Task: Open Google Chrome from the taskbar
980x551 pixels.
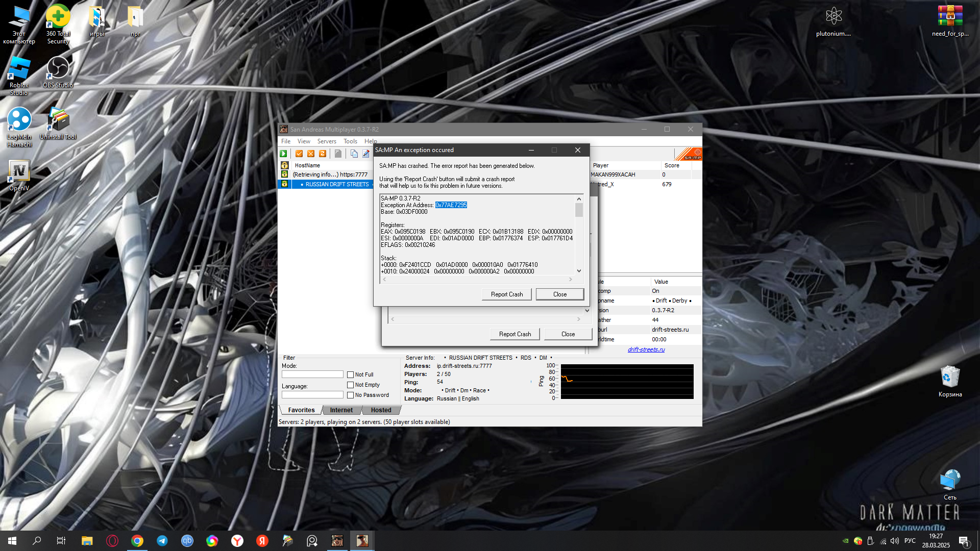Action: [137, 541]
